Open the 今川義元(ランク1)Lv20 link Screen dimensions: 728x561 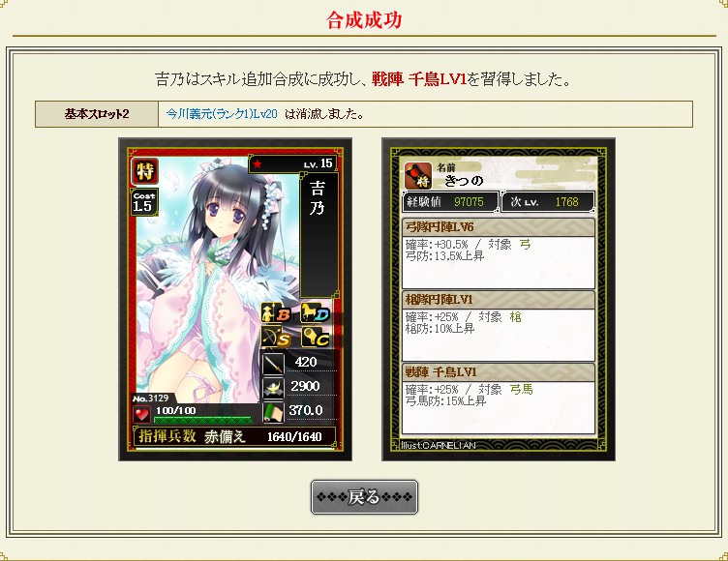click(x=222, y=114)
